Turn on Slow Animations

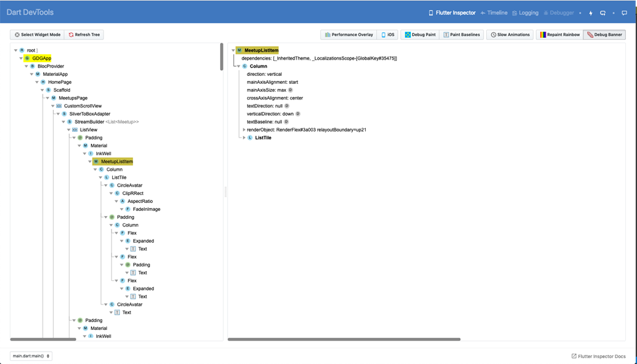510,35
